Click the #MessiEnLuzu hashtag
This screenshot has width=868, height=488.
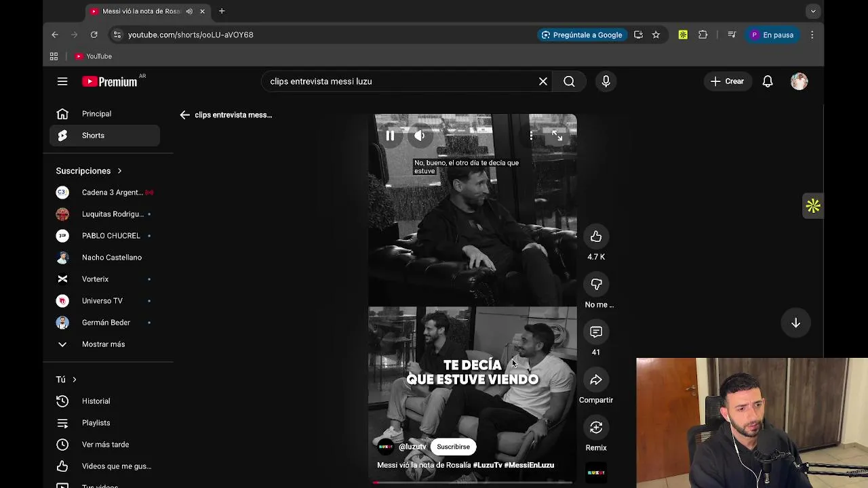click(x=529, y=465)
